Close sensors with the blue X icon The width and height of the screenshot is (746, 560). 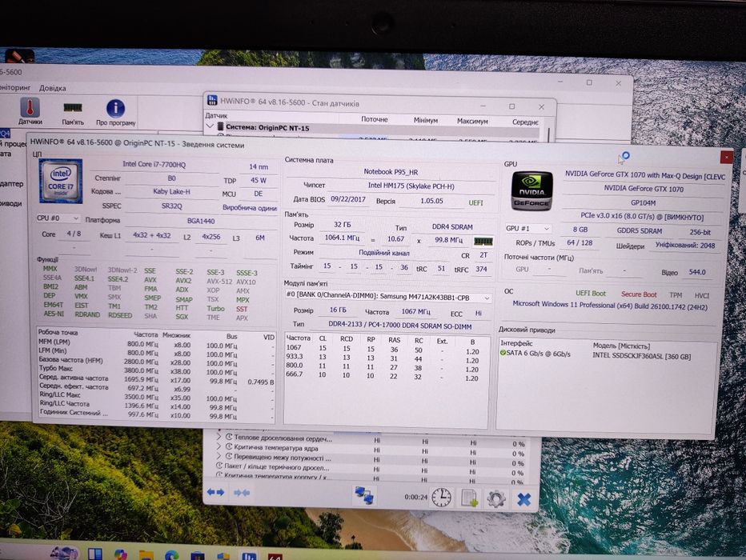[523, 500]
